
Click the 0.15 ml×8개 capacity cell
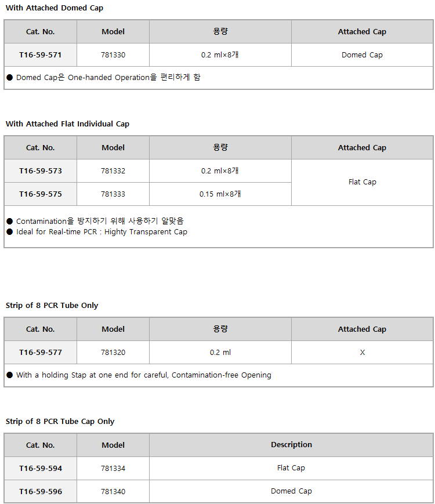[220, 194]
